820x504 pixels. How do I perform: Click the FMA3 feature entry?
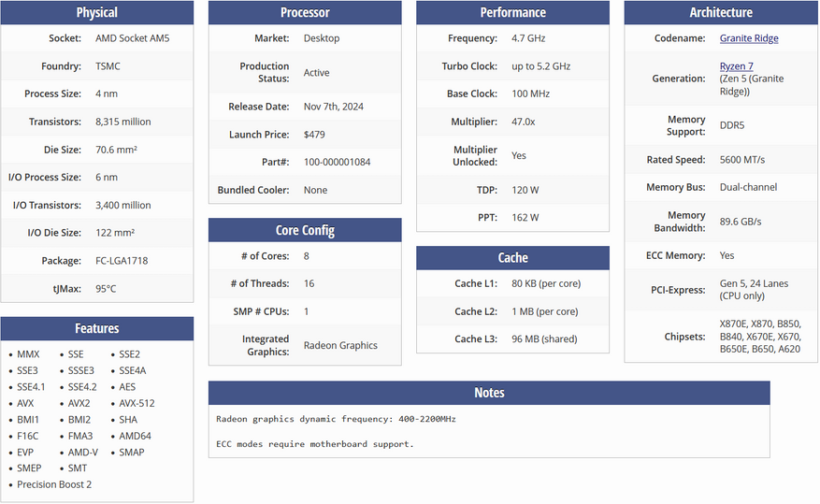(x=80, y=436)
